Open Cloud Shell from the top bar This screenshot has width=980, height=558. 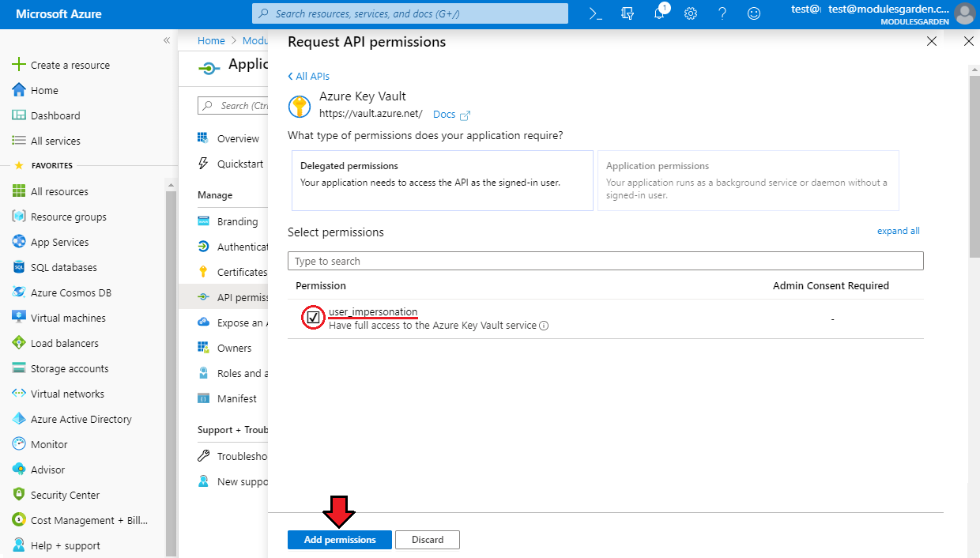596,13
